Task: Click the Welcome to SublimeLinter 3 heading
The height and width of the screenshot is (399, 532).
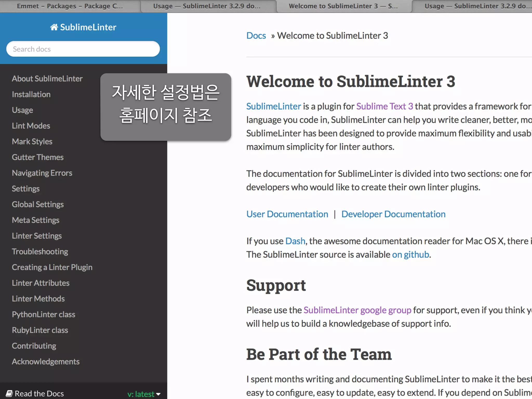Action: [x=351, y=81]
